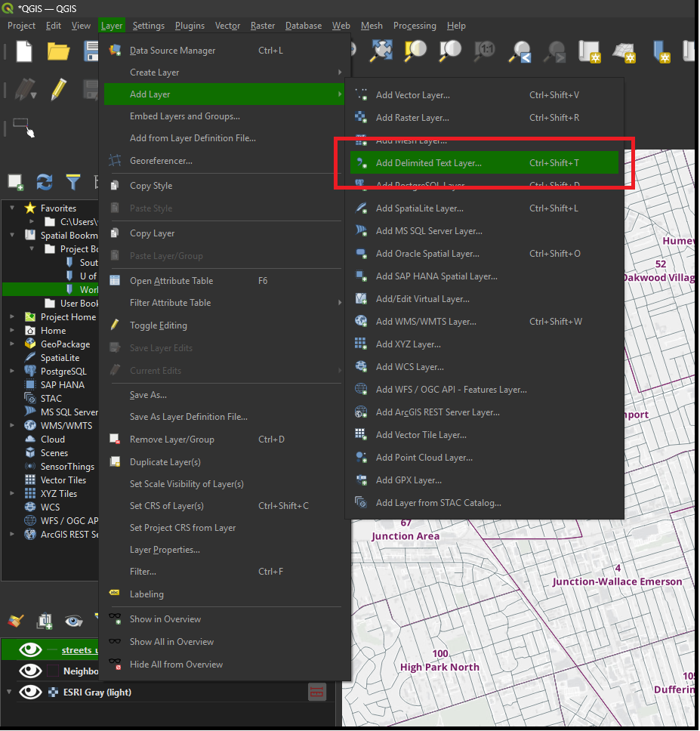This screenshot has width=700, height=731.
Task: Refresh the Browser panel
Action: (45, 182)
